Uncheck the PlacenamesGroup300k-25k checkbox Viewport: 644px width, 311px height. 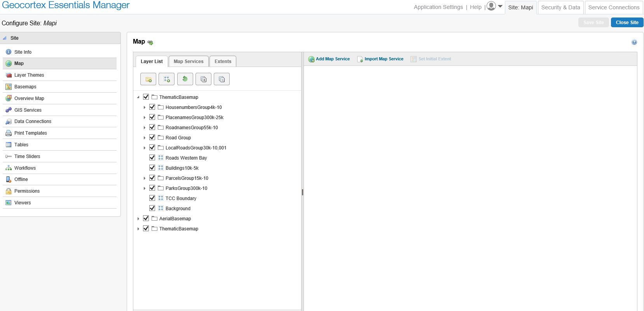coord(152,117)
